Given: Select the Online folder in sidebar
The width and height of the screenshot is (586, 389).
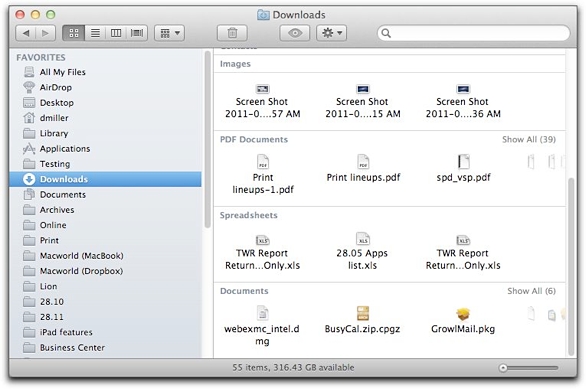Looking at the screenshot, I should pyautogui.click(x=105, y=225).
